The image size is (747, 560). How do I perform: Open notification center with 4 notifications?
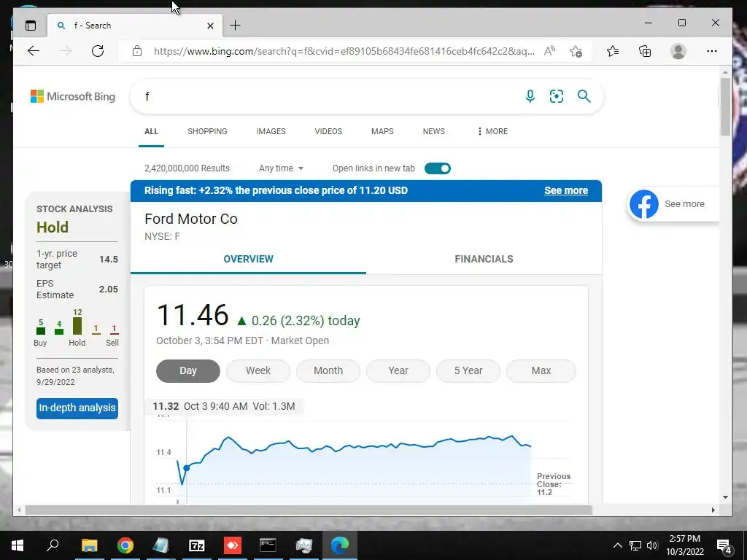click(x=724, y=546)
